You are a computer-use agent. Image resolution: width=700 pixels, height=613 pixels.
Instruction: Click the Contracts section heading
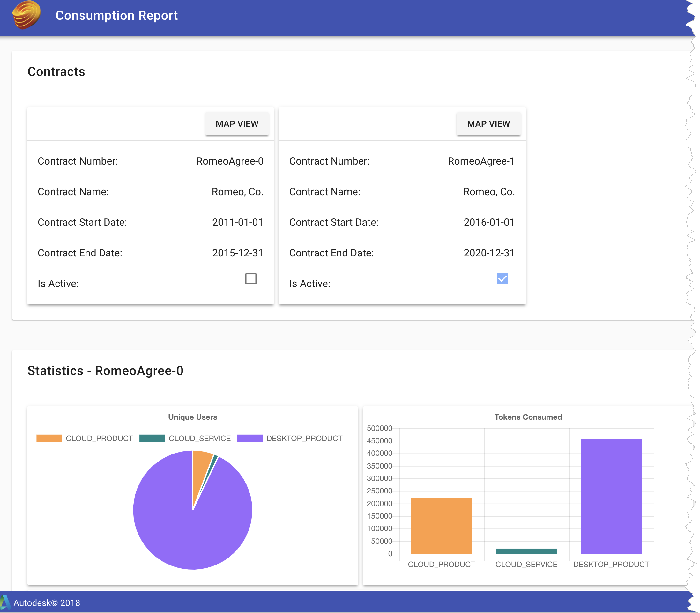point(56,71)
